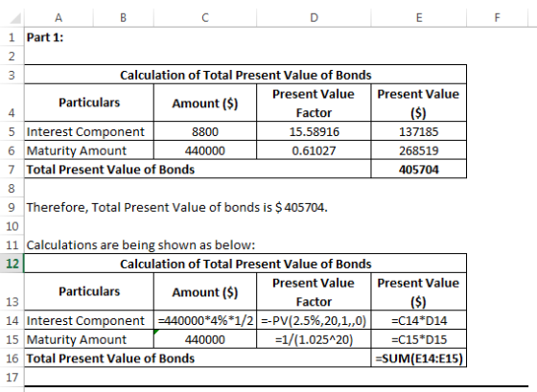Select the formula cell =1/(1.025^20)
This screenshot has width=537, height=392.
point(314,339)
